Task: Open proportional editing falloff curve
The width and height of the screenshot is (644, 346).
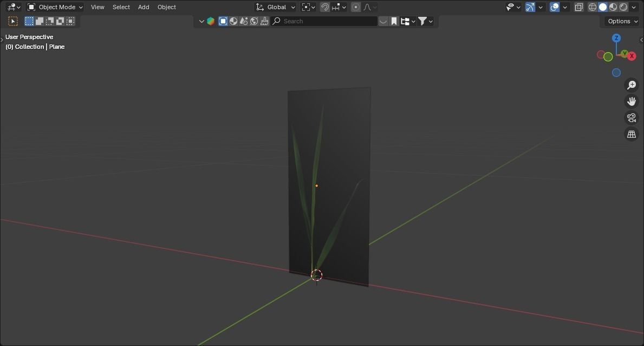Action: 370,7
